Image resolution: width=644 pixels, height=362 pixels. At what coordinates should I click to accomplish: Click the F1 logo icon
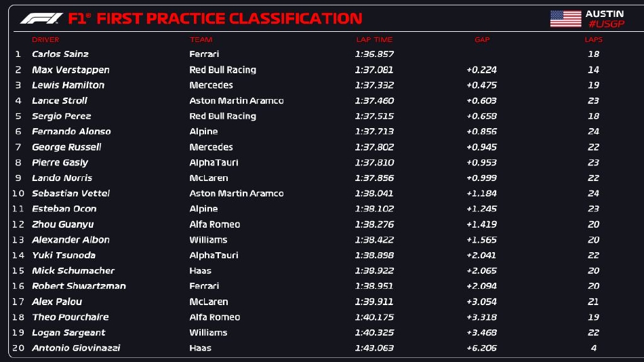pyautogui.click(x=41, y=18)
